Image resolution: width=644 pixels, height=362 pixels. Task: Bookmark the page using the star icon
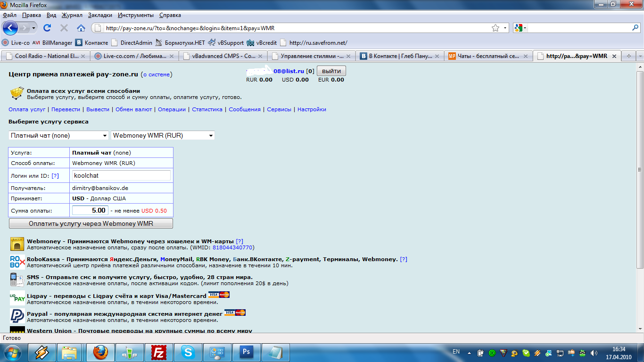click(x=495, y=28)
